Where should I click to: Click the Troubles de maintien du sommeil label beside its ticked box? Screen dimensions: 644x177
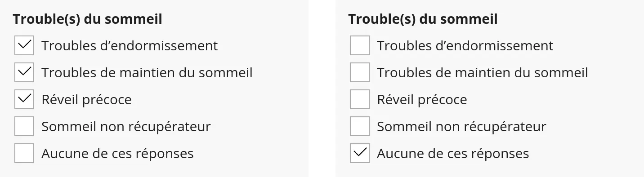coord(147,73)
